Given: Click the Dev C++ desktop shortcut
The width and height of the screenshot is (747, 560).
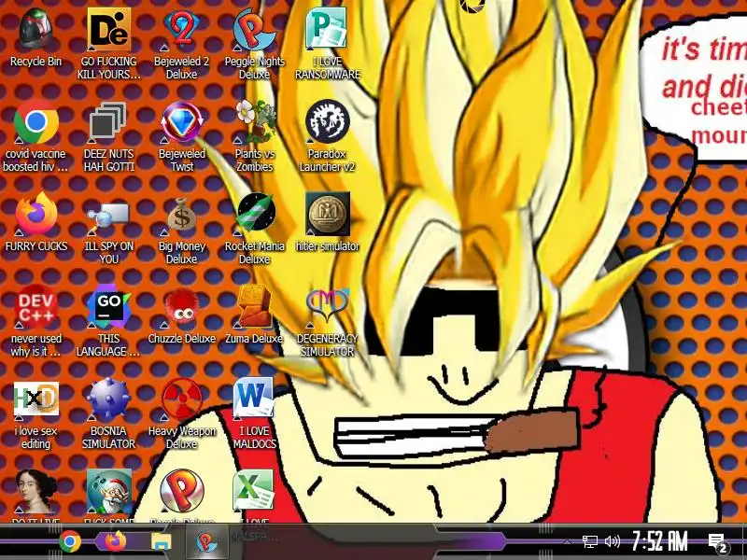Looking at the screenshot, I should pos(36,306).
